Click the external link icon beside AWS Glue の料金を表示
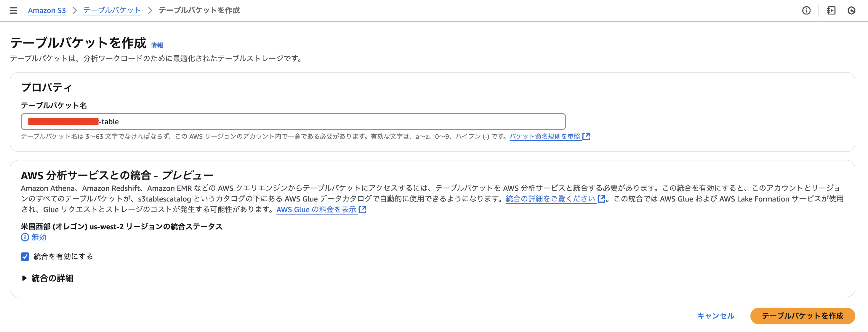 (x=363, y=209)
